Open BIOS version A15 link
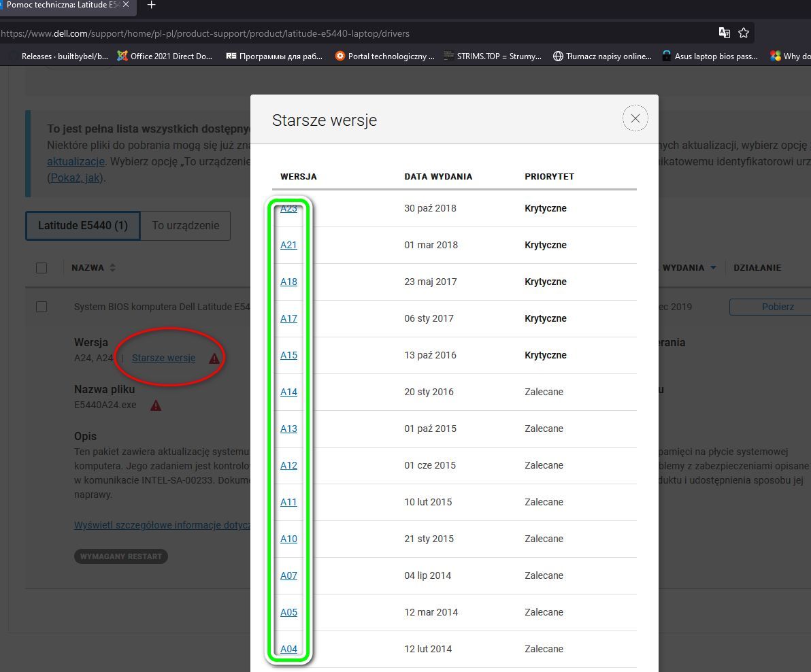The image size is (811, 672). 288,355
